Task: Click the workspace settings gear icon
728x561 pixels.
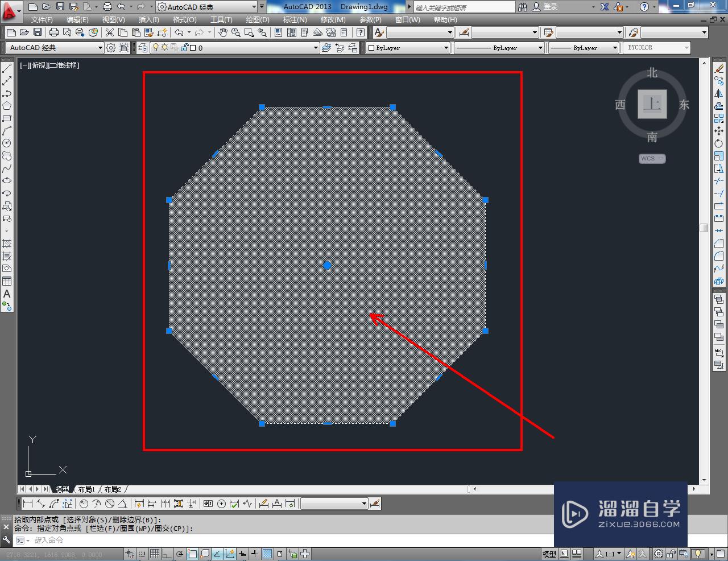Action: coord(111,48)
